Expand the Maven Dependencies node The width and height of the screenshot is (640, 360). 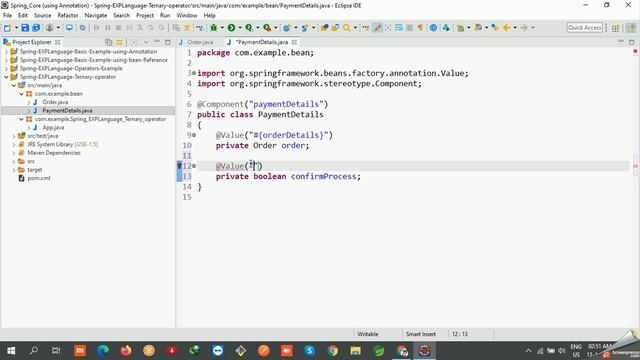(14, 153)
